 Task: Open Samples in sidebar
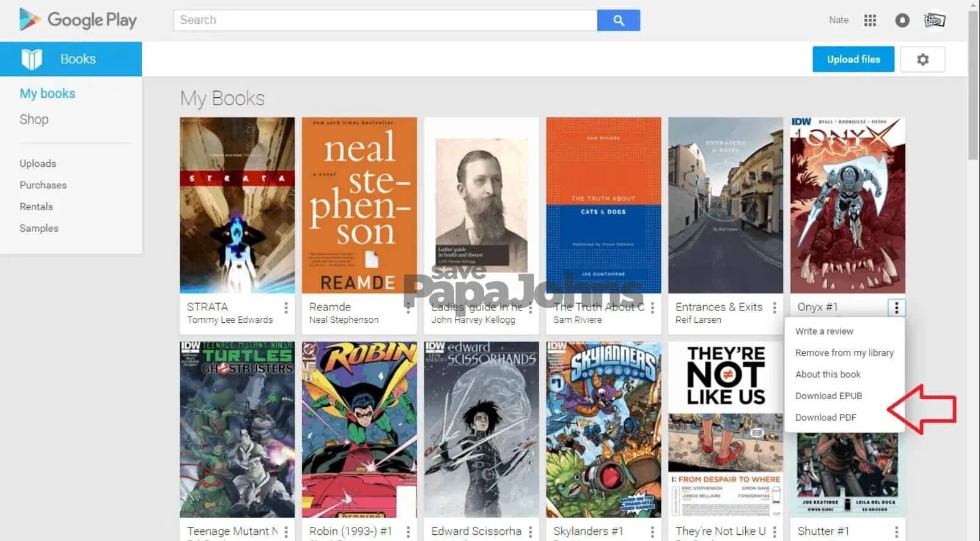(39, 228)
